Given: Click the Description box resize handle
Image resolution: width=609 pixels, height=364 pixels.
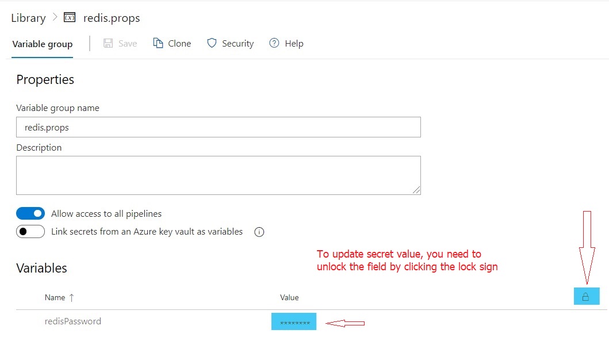Looking at the screenshot, I should pos(416,190).
